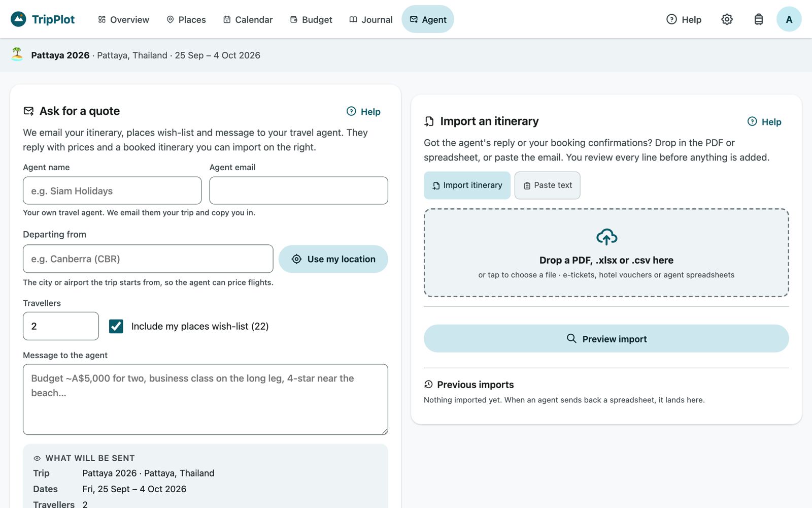The image size is (812, 508).
Task: Click the Pattaya 2026 trip title
Action: pos(60,55)
